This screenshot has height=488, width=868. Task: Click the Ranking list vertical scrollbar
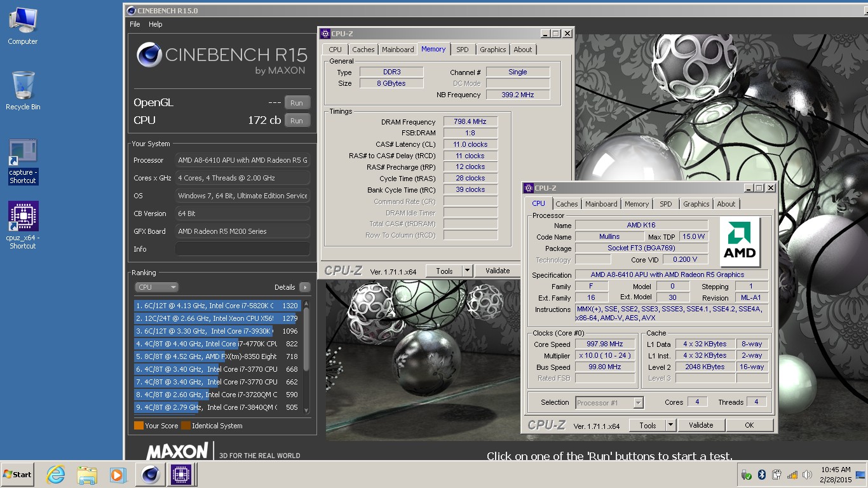(306, 356)
